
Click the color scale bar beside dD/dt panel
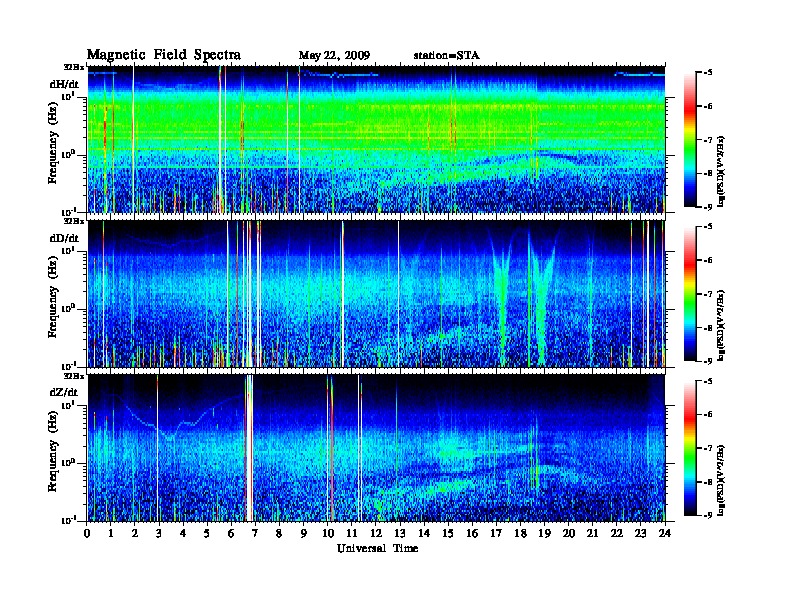[x=690, y=293]
